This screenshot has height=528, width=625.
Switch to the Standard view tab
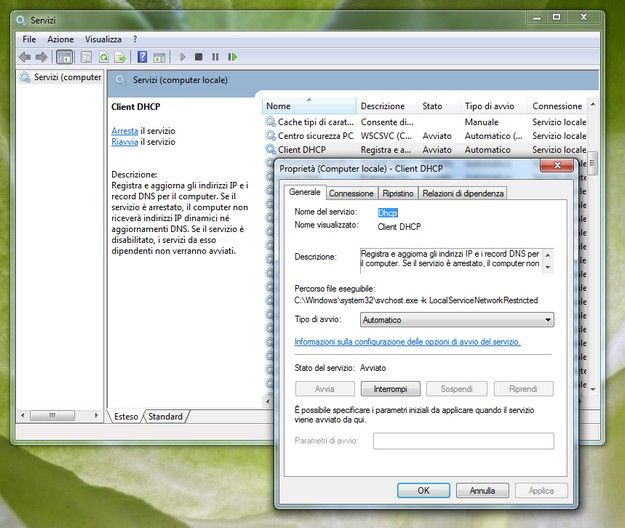pos(165,416)
